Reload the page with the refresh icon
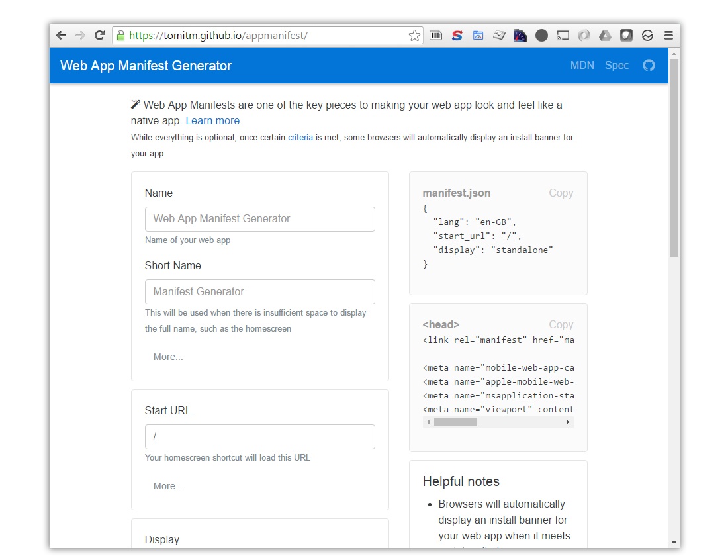 coord(99,35)
